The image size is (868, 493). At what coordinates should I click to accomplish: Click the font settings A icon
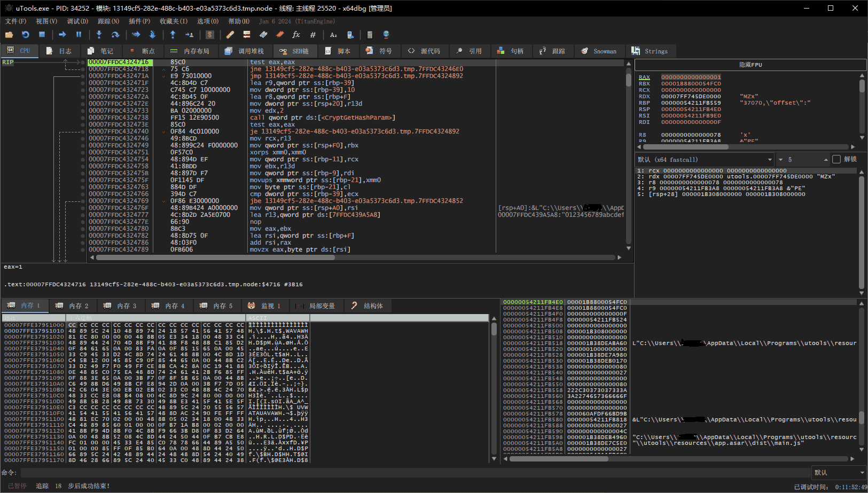point(333,35)
